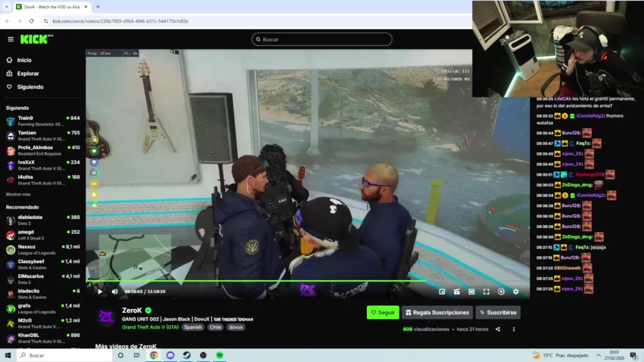Open recommended channel KhanDBL

[x=43, y=338]
